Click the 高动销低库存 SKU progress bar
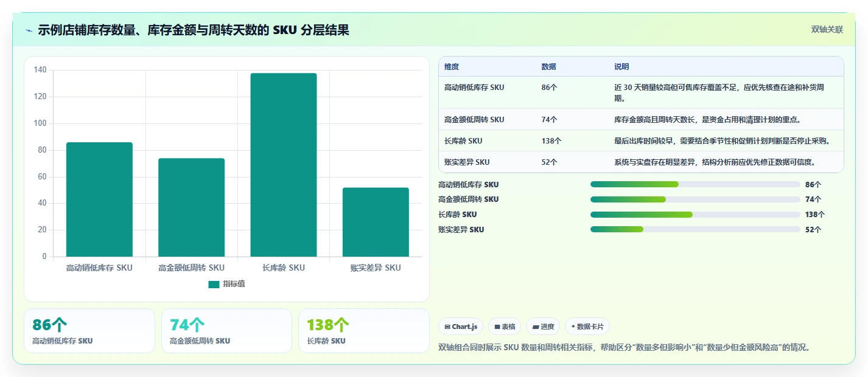The image size is (868, 377). point(695,184)
